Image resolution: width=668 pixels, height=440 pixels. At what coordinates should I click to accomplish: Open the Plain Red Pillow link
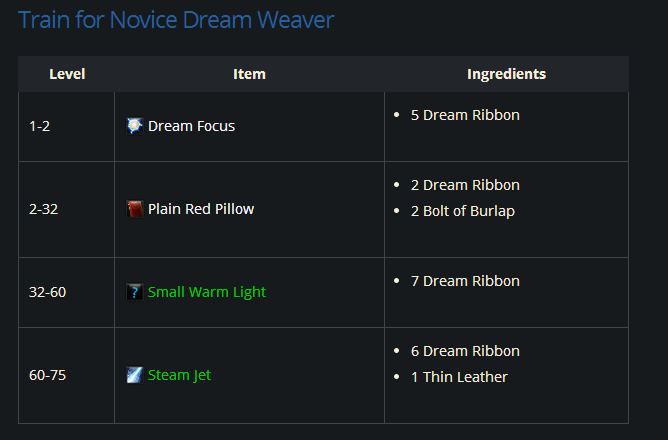[201, 209]
